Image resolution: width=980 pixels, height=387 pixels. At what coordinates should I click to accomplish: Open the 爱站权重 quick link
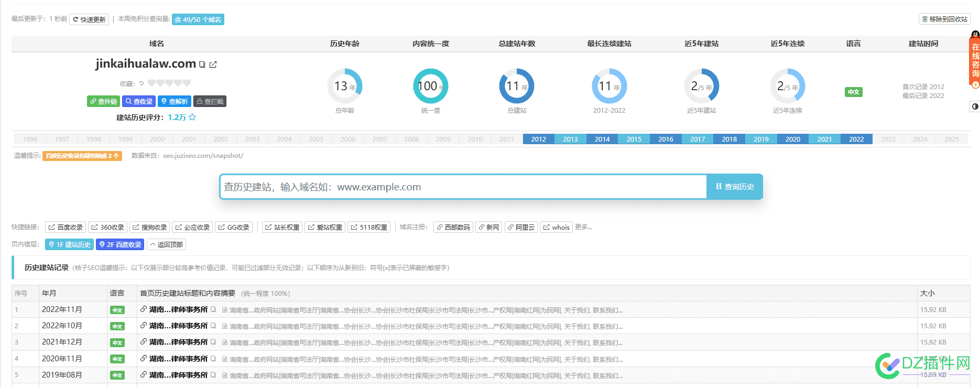tap(325, 227)
